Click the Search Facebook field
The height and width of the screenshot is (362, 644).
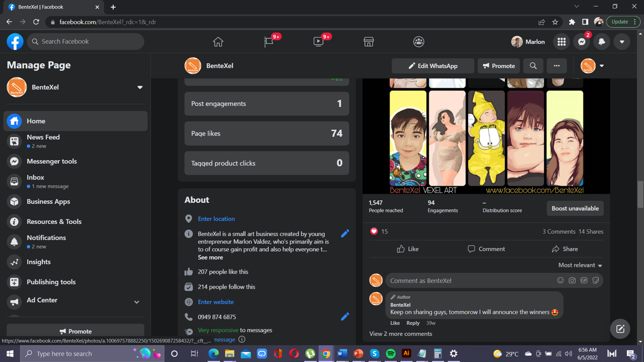coord(86,42)
